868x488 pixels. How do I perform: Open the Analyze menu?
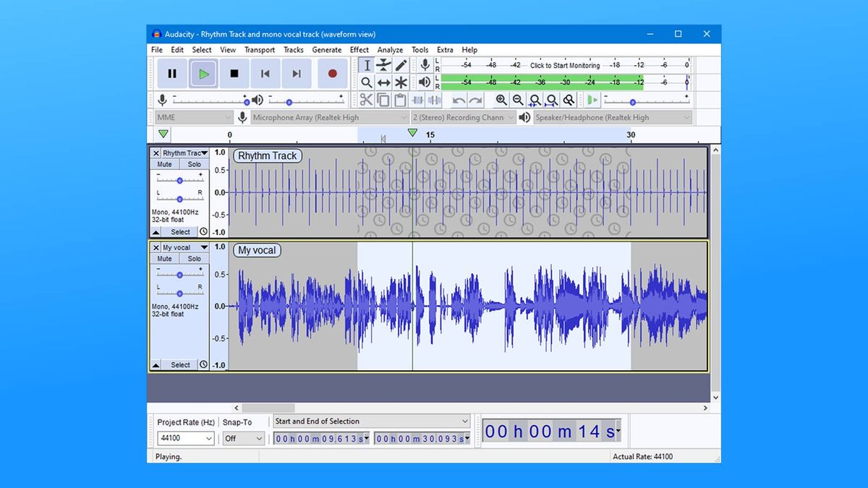[x=391, y=50]
